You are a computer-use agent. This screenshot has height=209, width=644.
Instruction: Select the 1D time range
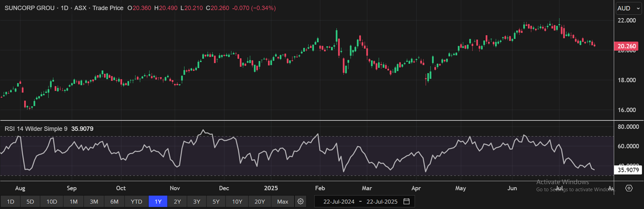tap(10, 201)
